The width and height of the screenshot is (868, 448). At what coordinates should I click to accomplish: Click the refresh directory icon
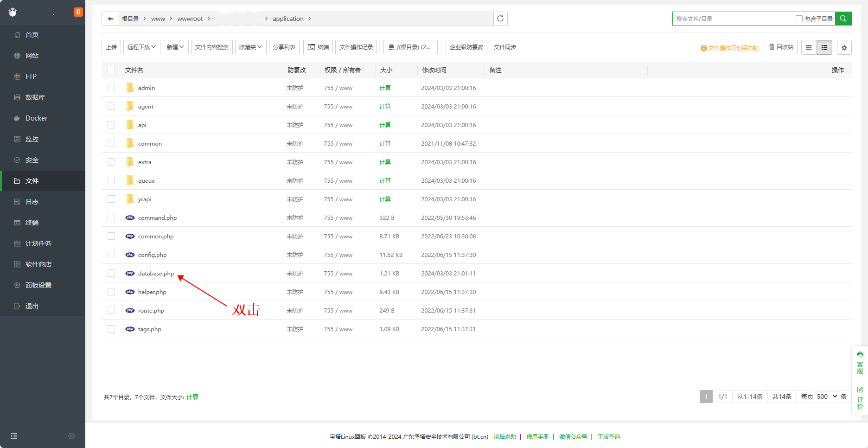[500, 19]
